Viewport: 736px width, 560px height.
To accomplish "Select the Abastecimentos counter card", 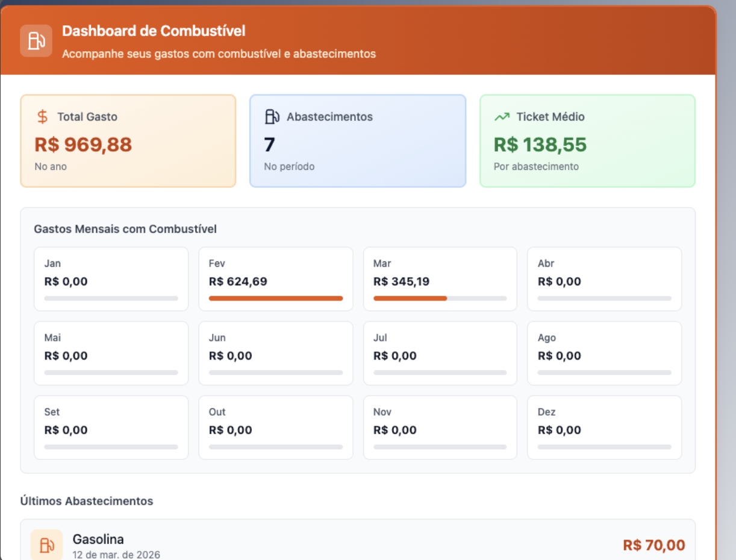I will tap(358, 140).
